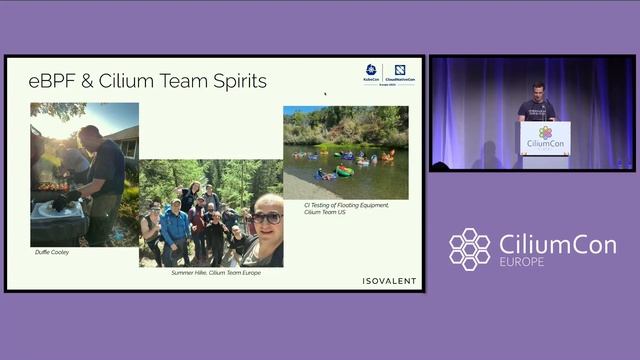Click the caption 'CI Testing of Floating Equipment'

347,205
